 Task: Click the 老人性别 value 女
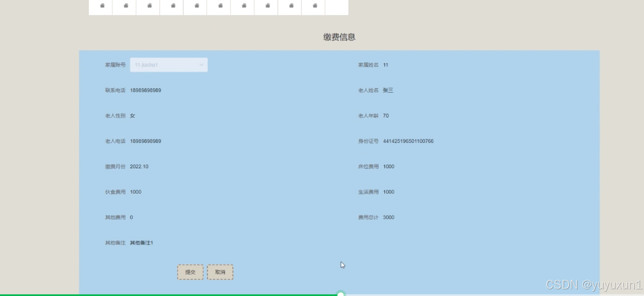(x=132, y=116)
